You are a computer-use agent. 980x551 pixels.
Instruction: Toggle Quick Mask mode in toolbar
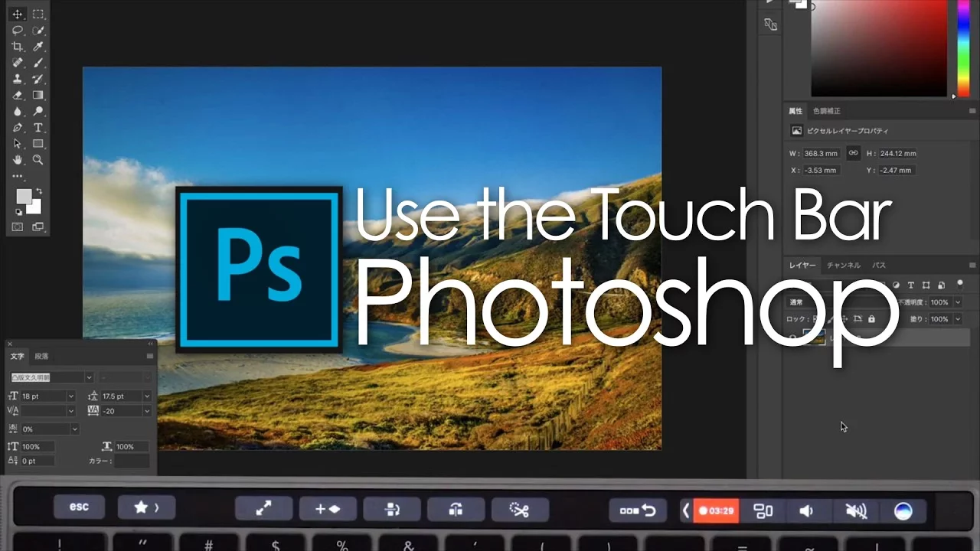pos(18,227)
